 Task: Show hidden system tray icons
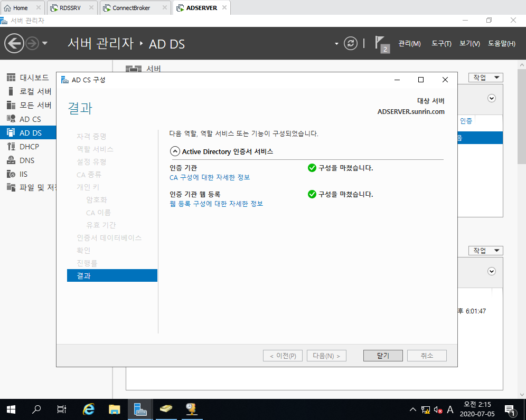(413, 409)
